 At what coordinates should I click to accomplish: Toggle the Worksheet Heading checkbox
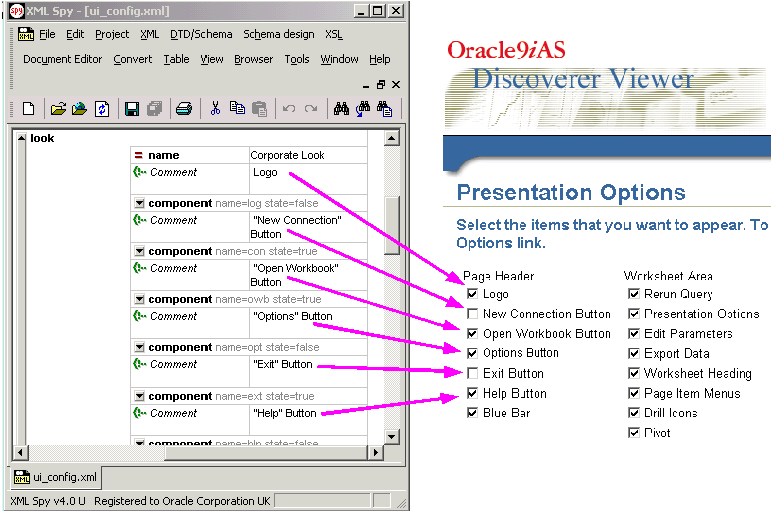[x=634, y=373]
